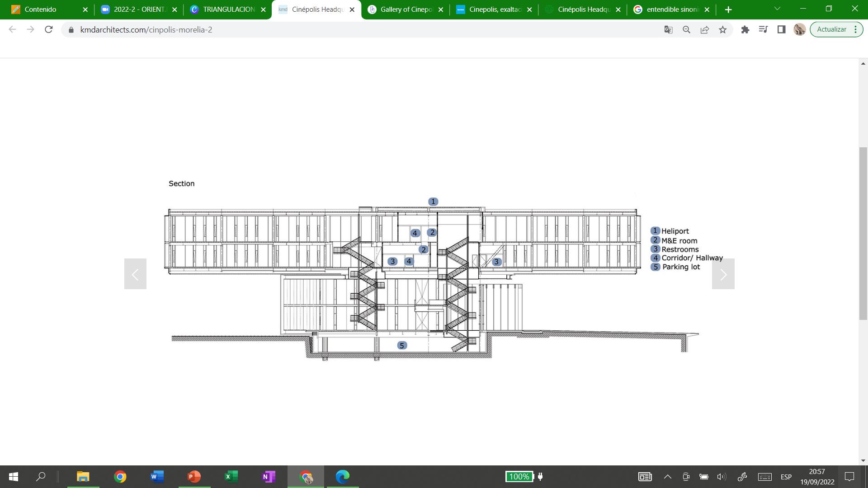Switch to Gallery of Cinepolis tab

(x=405, y=9)
